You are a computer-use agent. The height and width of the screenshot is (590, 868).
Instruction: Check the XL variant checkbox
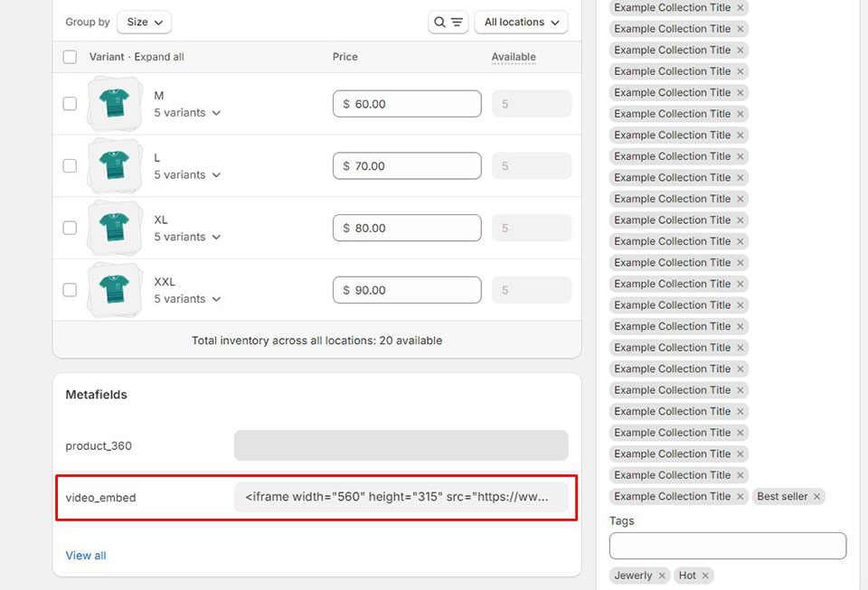pyautogui.click(x=70, y=228)
